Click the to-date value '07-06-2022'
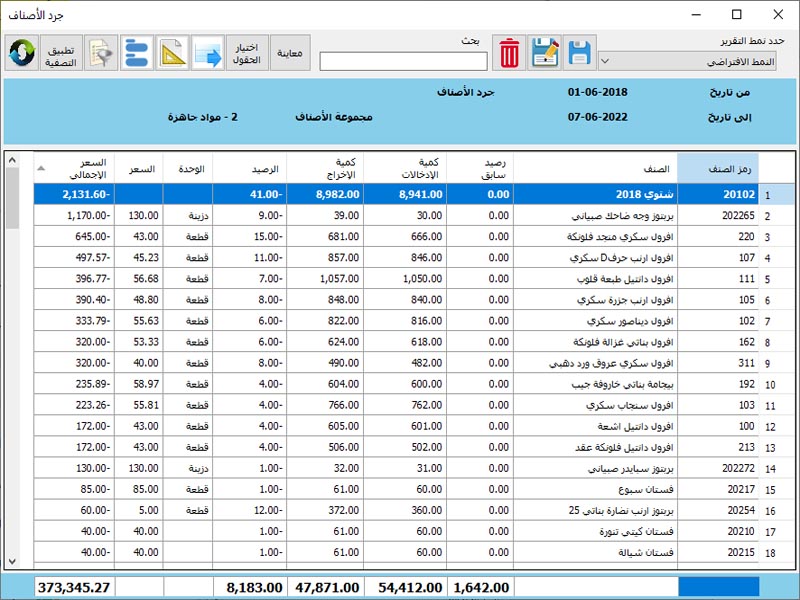The width and height of the screenshot is (800, 600). click(x=597, y=117)
